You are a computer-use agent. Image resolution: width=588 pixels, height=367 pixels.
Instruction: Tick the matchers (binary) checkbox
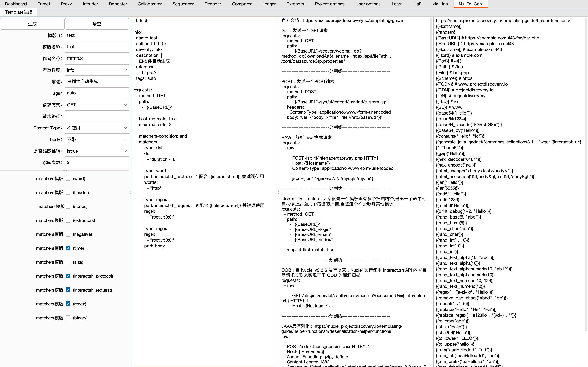point(68,318)
